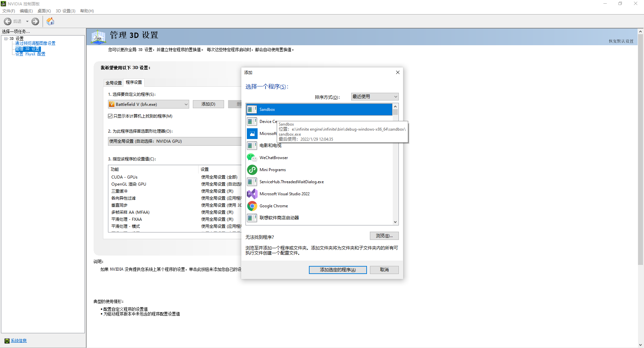
Task: Switch to the 程序设置 tab
Action: [x=134, y=82]
